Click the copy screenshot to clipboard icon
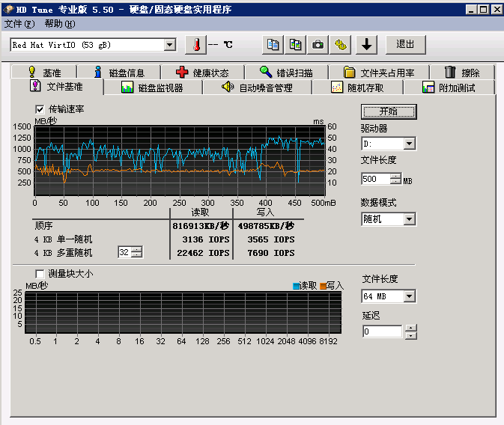Image resolution: width=504 pixels, height=425 pixels. tap(296, 45)
